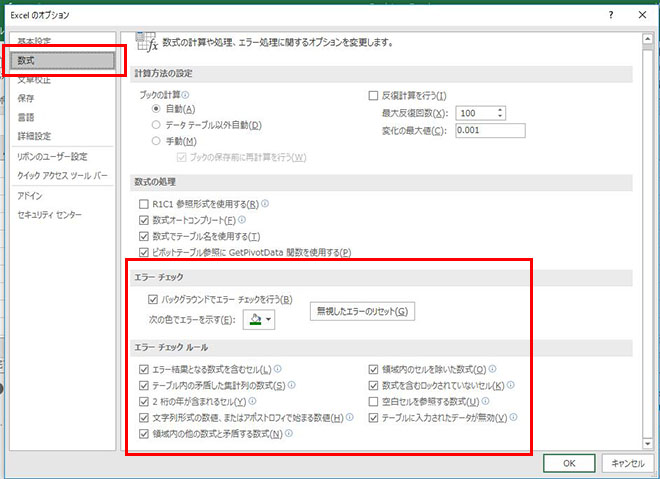This screenshot has height=479, width=660.
Task: Click OK to confirm options
Action: [569, 463]
